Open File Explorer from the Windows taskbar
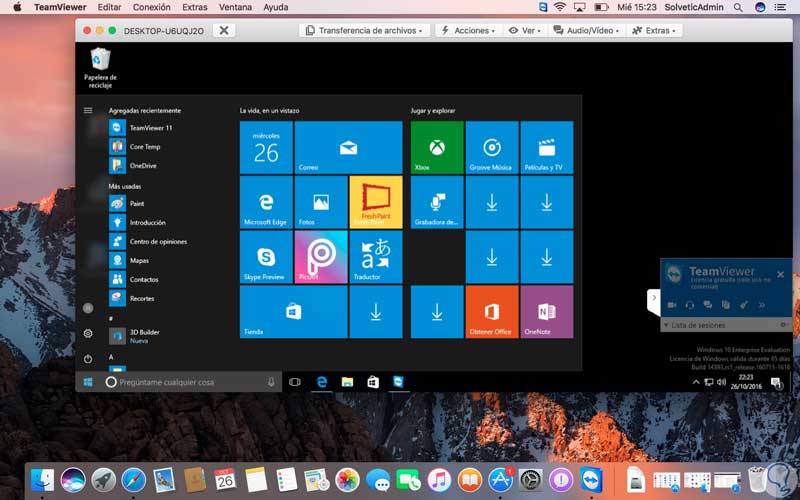This screenshot has width=800, height=500. (x=347, y=382)
